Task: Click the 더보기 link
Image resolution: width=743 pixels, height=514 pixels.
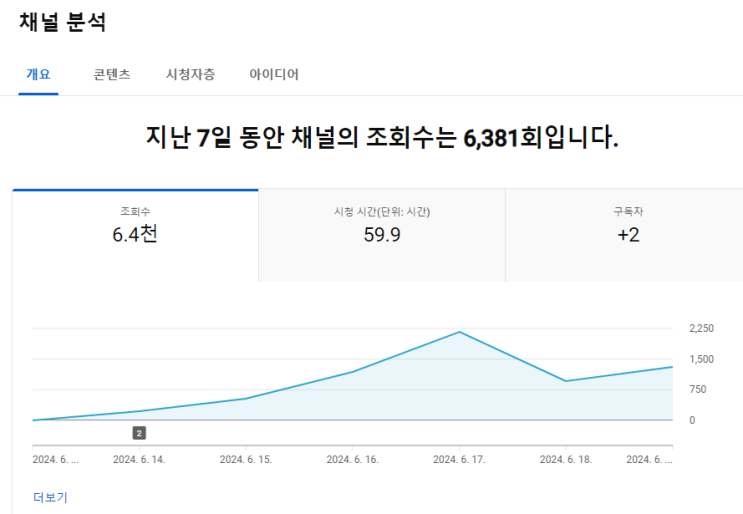Action: [x=50, y=497]
